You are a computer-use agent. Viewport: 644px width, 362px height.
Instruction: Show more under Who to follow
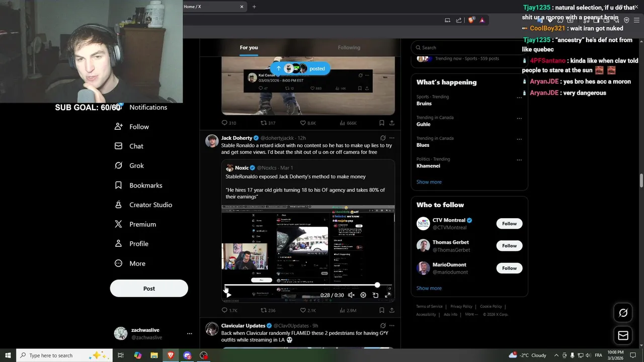click(429, 288)
